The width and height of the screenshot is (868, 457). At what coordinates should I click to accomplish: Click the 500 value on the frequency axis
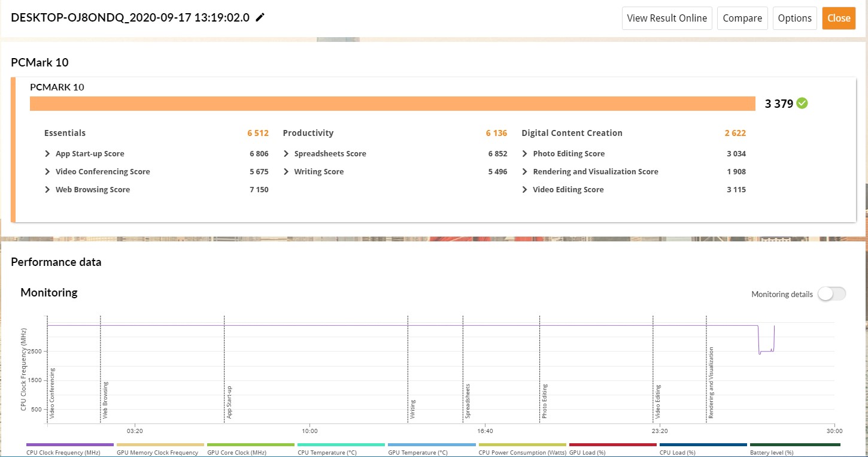point(37,410)
